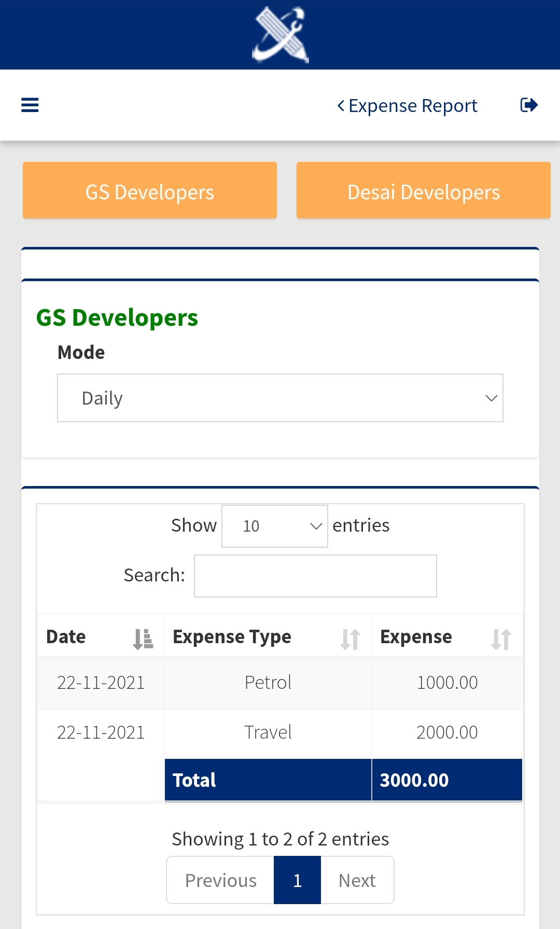Click the Total 3000.00 footer cell
This screenshot has height=929, width=560.
pyautogui.click(x=446, y=780)
